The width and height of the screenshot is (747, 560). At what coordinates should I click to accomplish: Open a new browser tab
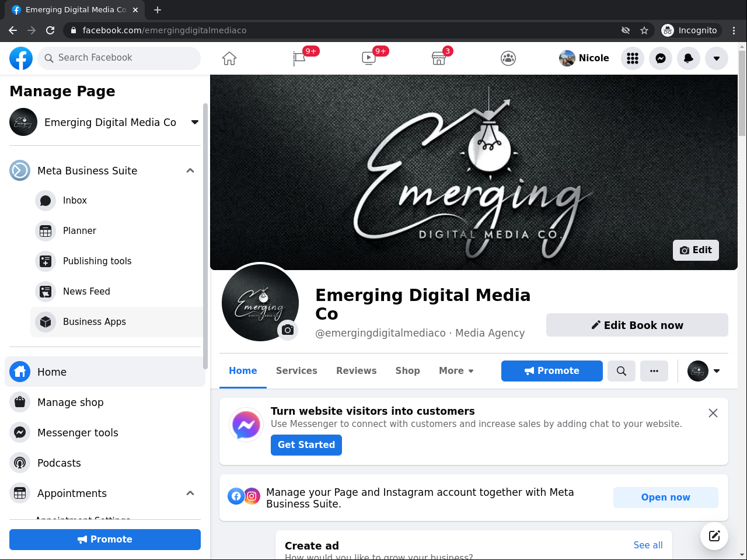[158, 10]
